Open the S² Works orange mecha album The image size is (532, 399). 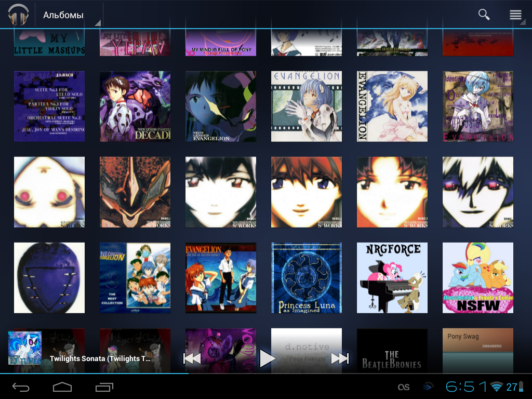click(x=135, y=192)
